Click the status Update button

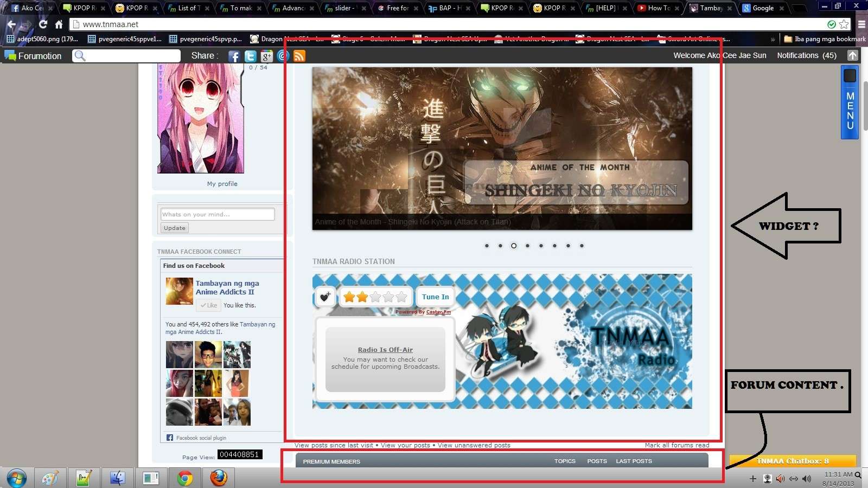coord(175,228)
